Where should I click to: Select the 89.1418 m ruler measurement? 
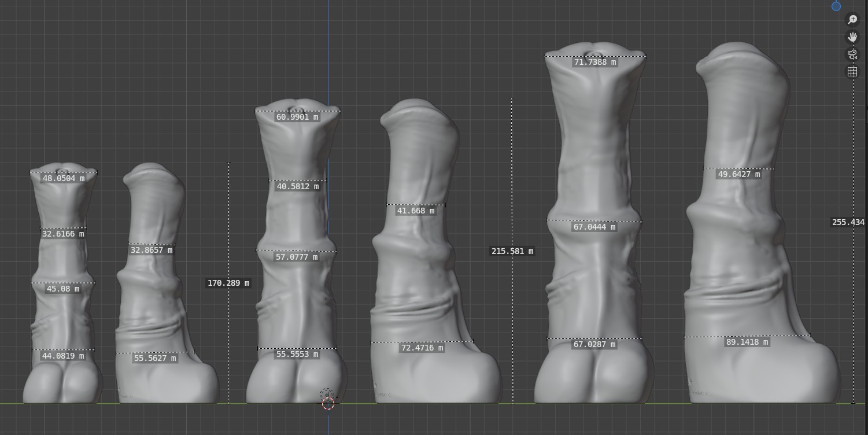click(747, 342)
